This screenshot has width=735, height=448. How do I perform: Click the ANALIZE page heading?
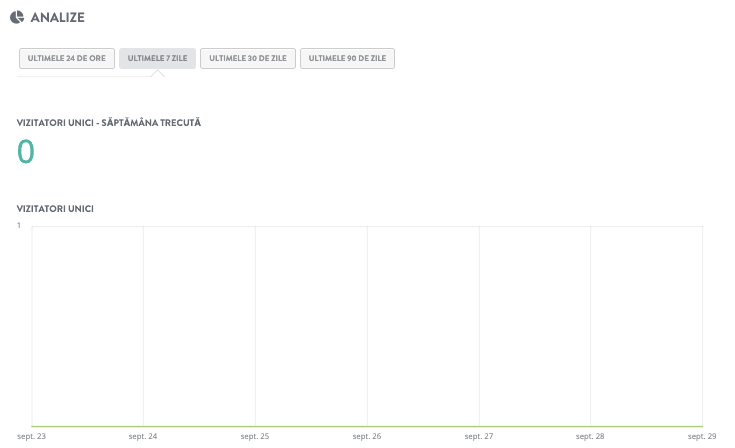pyautogui.click(x=59, y=17)
